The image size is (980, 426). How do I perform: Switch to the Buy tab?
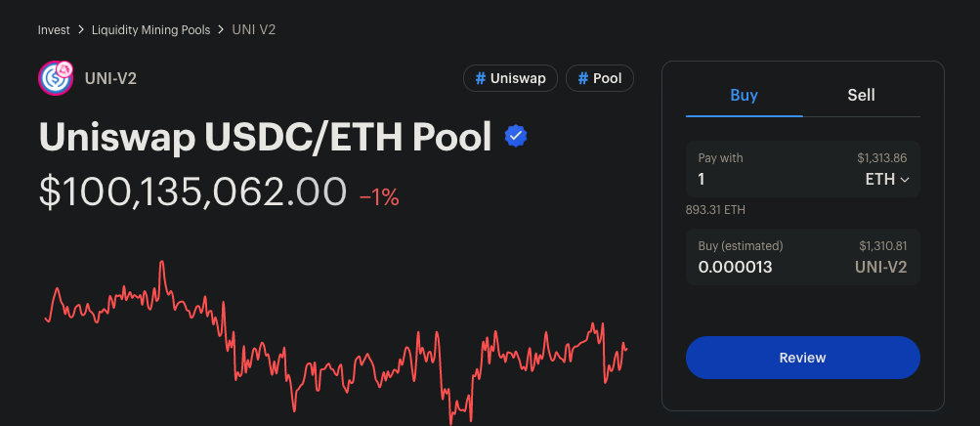point(744,96)
